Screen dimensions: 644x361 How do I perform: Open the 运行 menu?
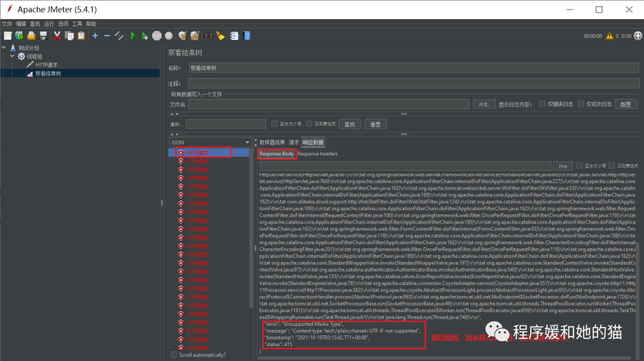tap(49, 24)
